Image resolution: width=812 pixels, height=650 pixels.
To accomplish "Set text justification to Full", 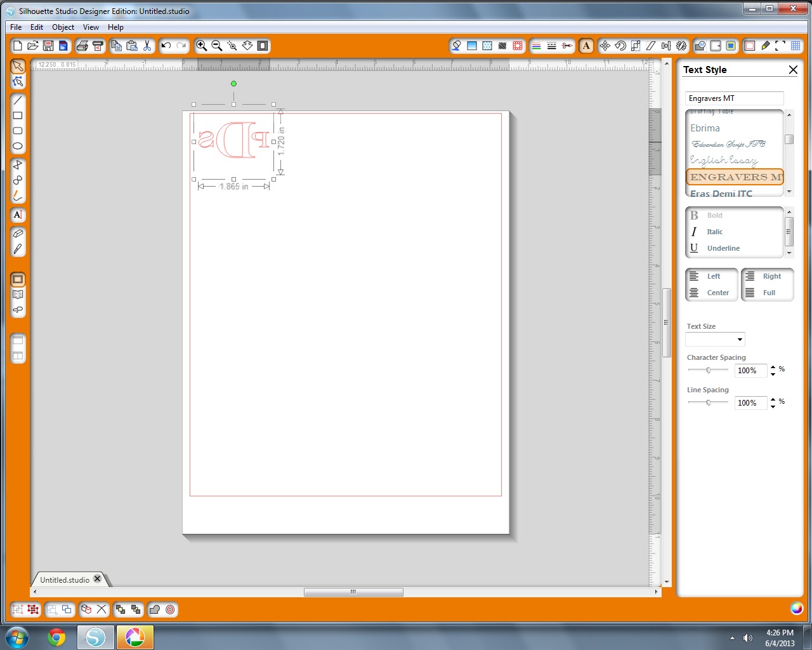I will click(x=768, y=293).
